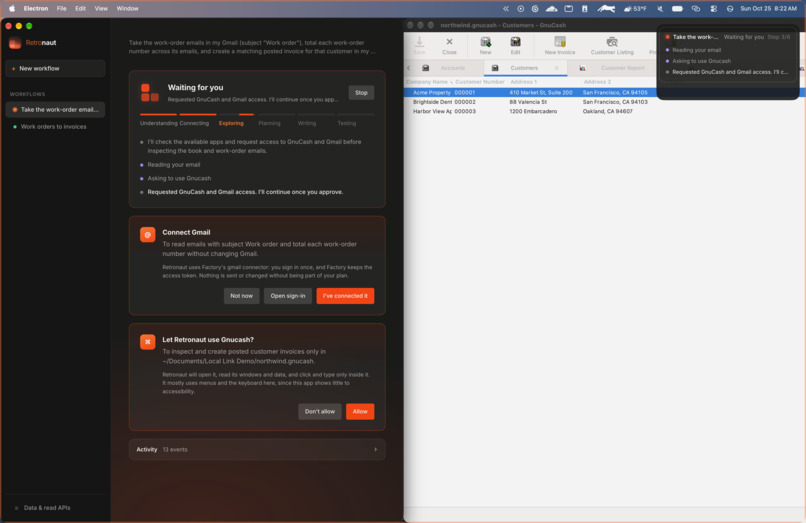
Task: Click 'Asking to use Gnucash' in the overlay widget
Action: (x=701, y=61)
